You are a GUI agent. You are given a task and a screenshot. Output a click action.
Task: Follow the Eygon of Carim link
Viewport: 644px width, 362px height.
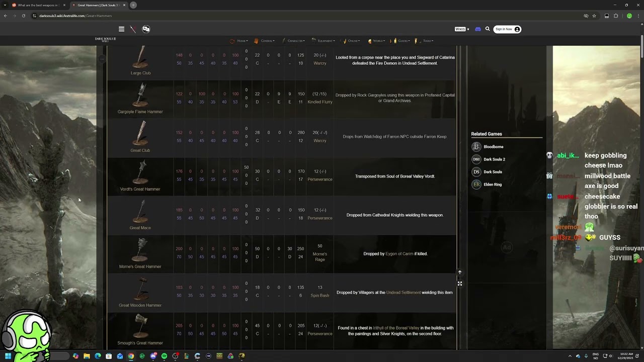399,254
